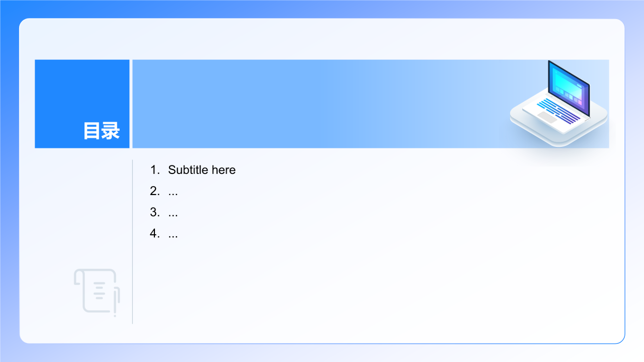Image resolution: width=644 pixels, height=362 pixels.
Task: Select the list number "3."
Action: [x=155, y=212]
